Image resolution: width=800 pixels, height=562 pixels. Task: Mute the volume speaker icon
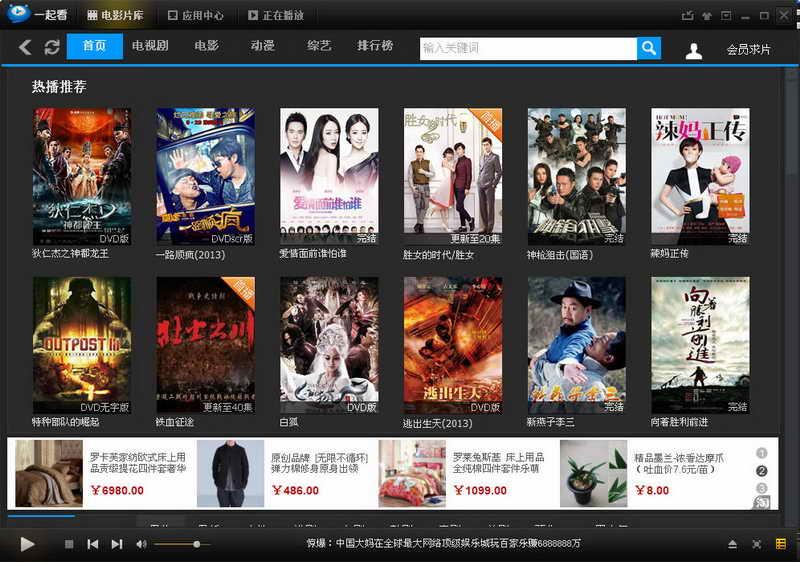coord(141,544)
